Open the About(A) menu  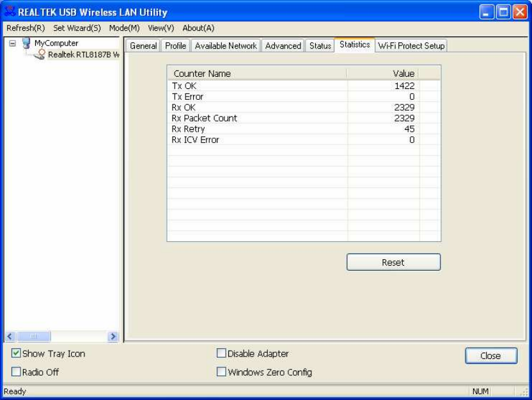coord(198,28)
